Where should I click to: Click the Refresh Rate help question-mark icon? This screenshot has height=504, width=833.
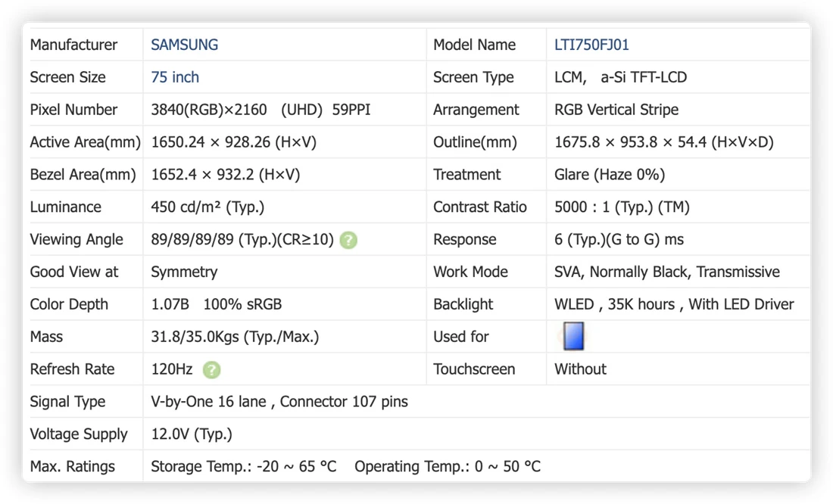click(x=211, y=369)
